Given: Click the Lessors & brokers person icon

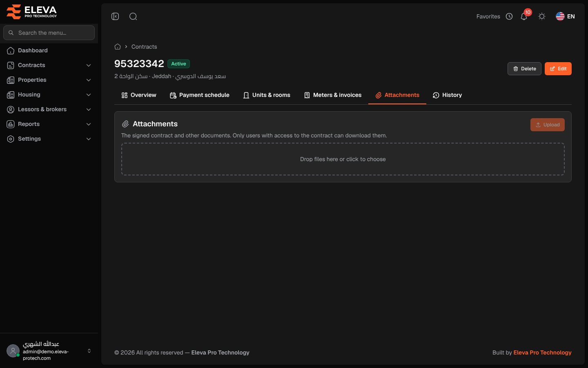Looking at the screenshot, I should coord(11,110).
